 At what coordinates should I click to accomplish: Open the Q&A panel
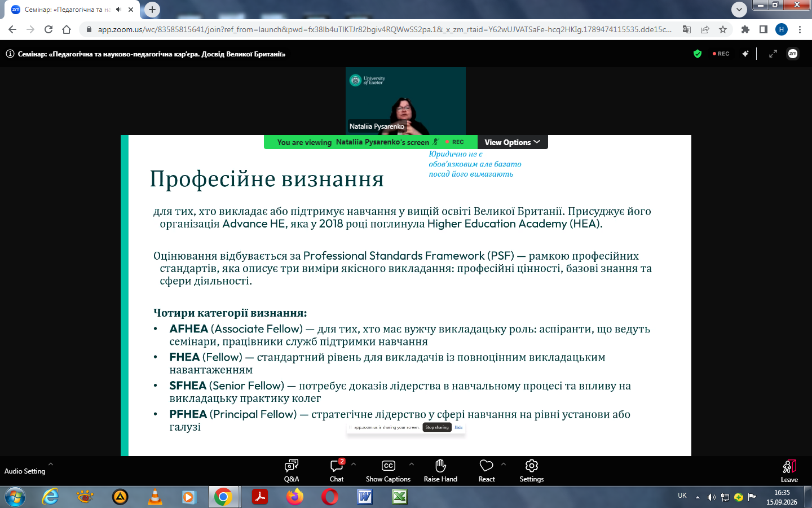pos(292,471)
